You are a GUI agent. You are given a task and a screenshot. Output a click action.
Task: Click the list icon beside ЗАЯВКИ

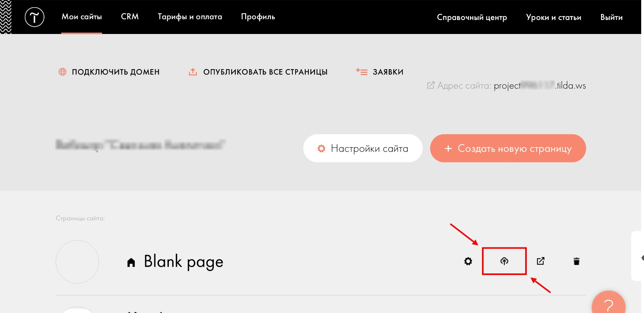[x=362, y=72]
